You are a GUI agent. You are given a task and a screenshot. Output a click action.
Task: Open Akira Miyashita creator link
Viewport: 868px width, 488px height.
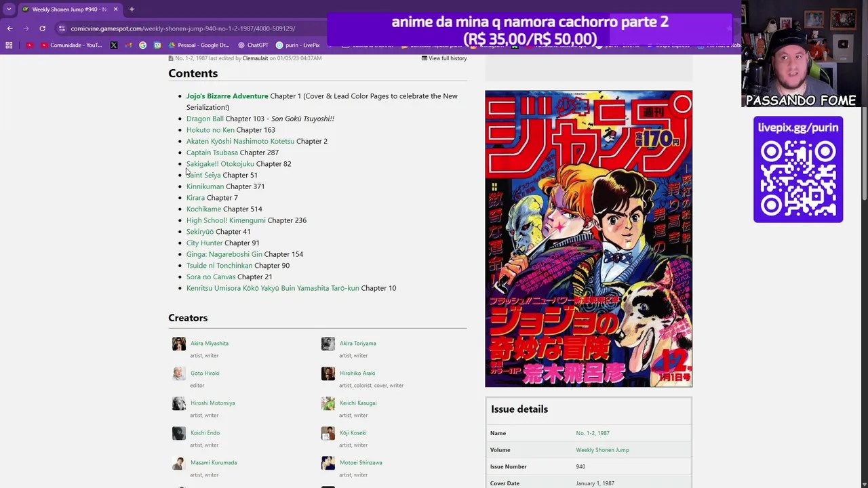click(210, 344)
